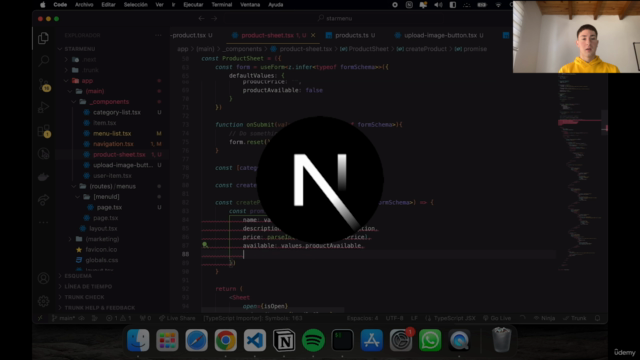
Task: Open the Trash from the Dock
Action: [502, 340]
